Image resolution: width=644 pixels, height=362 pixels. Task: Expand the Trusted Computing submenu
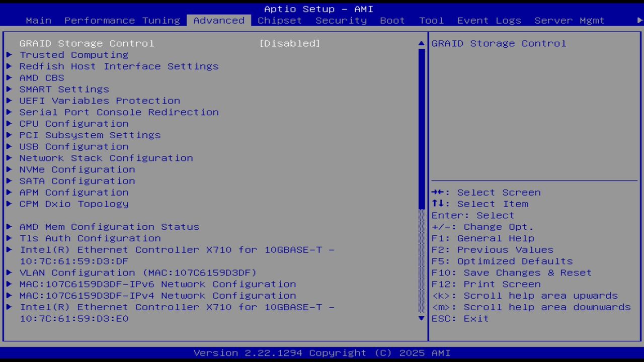click(x=73, y=55)
